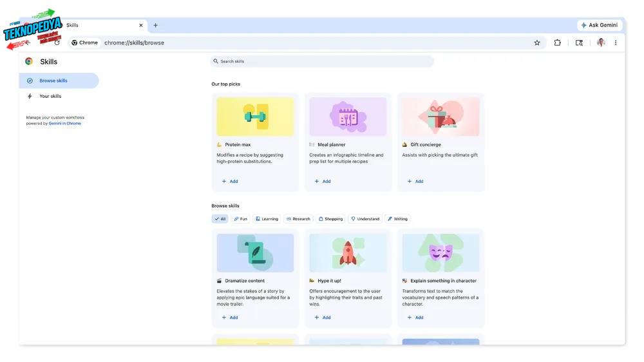Click the Search skills input field
The height and width of the screenshot is (362, 644).
tap(322, 61)
